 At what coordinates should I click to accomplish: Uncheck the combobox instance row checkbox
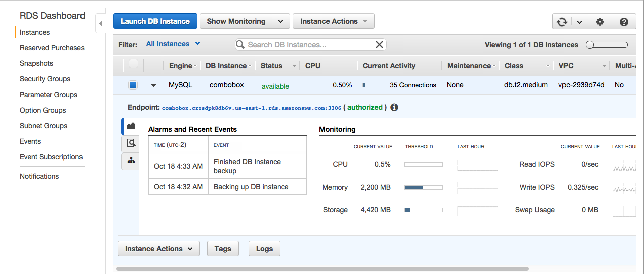(x=133, y=85)
